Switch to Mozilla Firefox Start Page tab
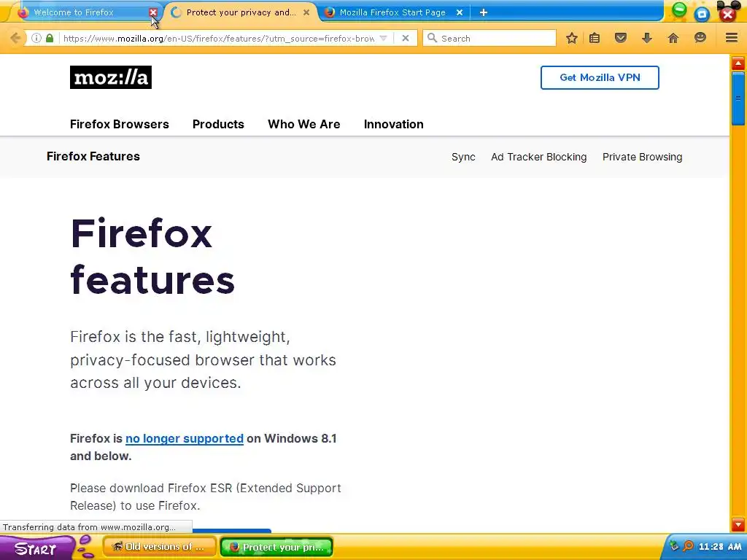747x560 pixels. tap(392, 12)
